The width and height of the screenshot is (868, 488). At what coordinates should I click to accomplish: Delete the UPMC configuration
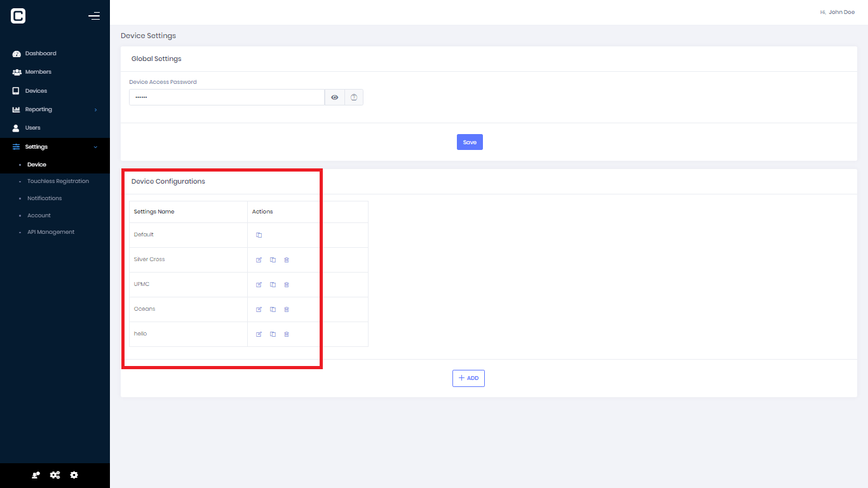click(x=286, y=284)
